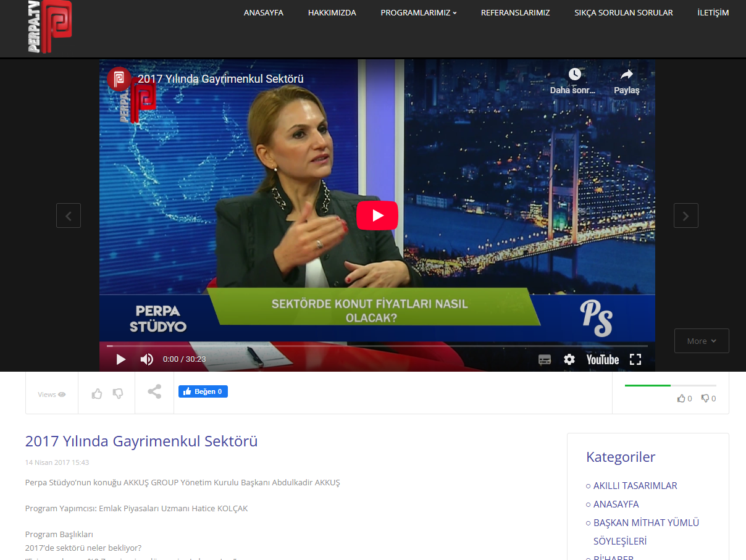This screenshot has width=746, height=560.
Task: Click the YouTube logo in player
Action: (602, 359)
